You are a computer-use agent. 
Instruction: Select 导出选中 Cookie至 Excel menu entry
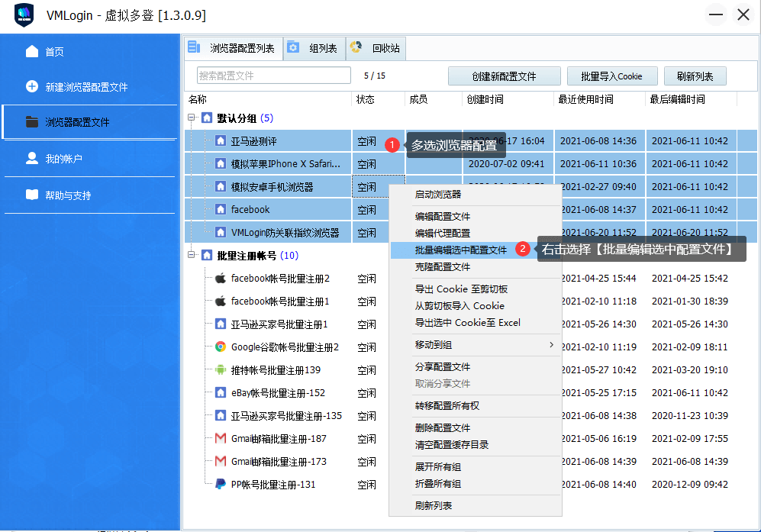tap(475, 323)
